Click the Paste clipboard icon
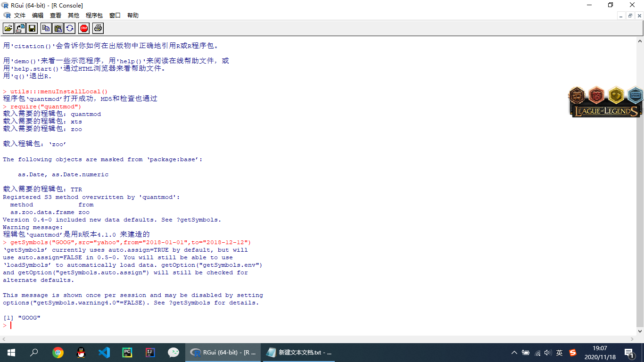The height and width of the screenshot is (362, 644). (58, 28)
